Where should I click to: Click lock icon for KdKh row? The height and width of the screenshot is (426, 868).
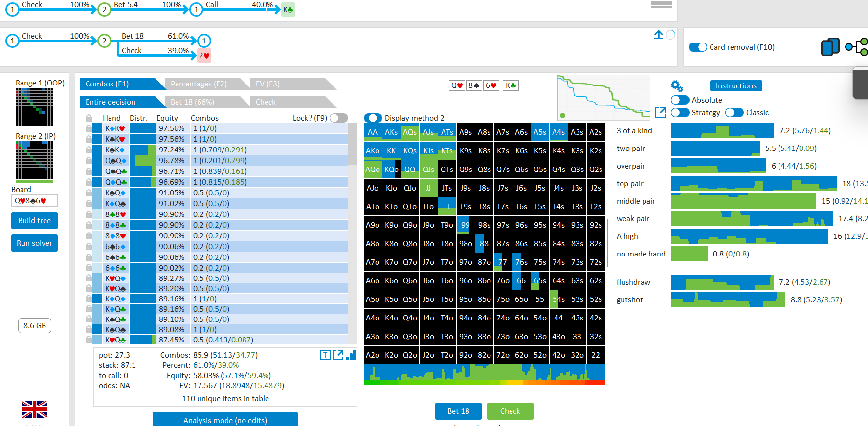(x=89, y=128)
